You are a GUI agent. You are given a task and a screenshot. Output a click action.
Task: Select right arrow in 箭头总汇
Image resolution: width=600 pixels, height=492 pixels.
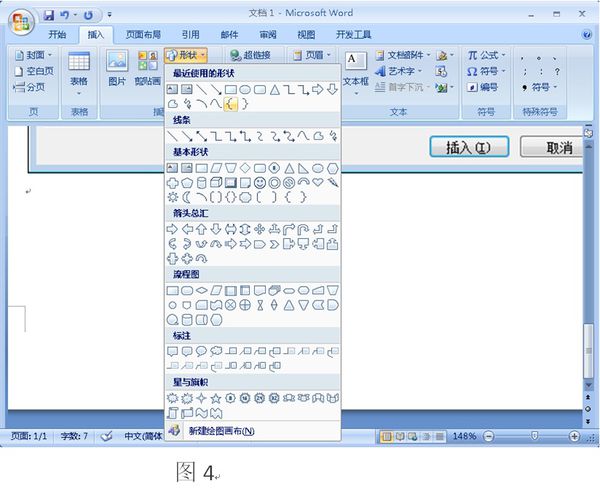[x=173, y=229]
